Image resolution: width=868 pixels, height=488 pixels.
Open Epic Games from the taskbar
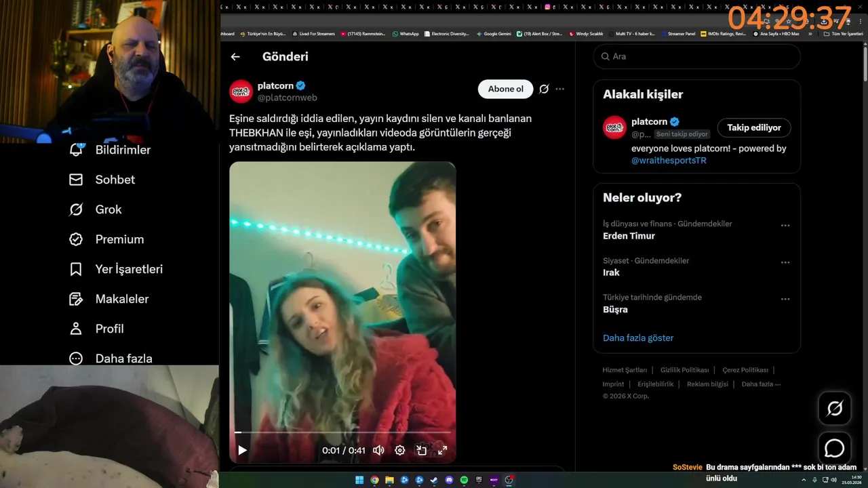(479, 479)
